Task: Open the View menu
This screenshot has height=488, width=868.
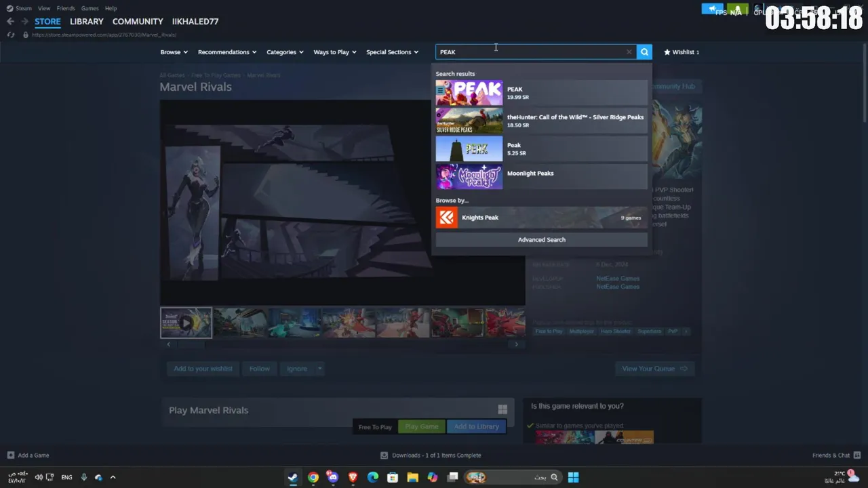Action: coord(44,8)
